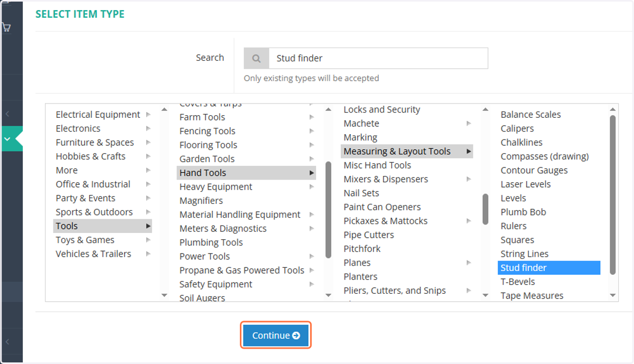Screen dimensions: 634x364
Task: Select Party & Events category
Action: pos(86,198)
